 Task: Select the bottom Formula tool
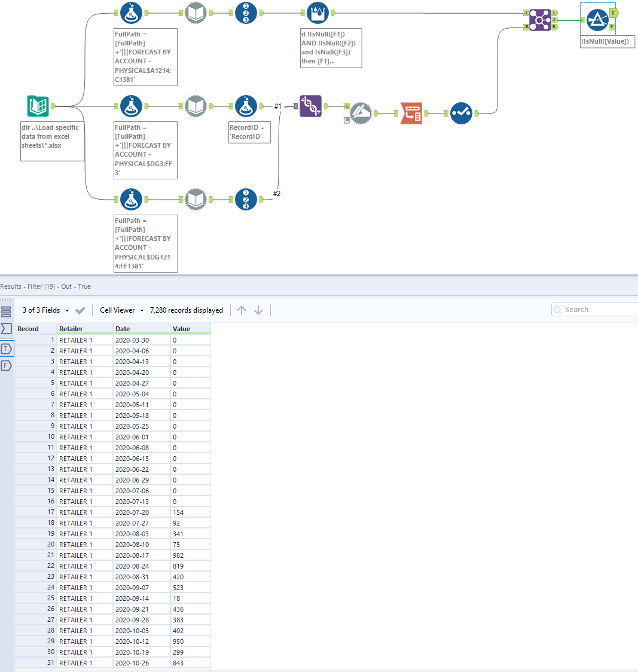(x=132, y=199)
